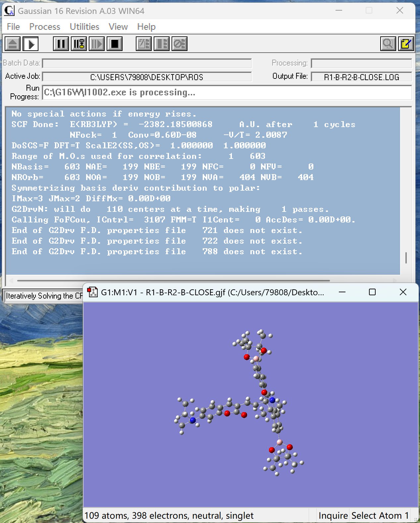Viewport: 420px width, 523px height.
Task: Open the output file editor icon
Action: pyautogui.click(x=406, y=44)
